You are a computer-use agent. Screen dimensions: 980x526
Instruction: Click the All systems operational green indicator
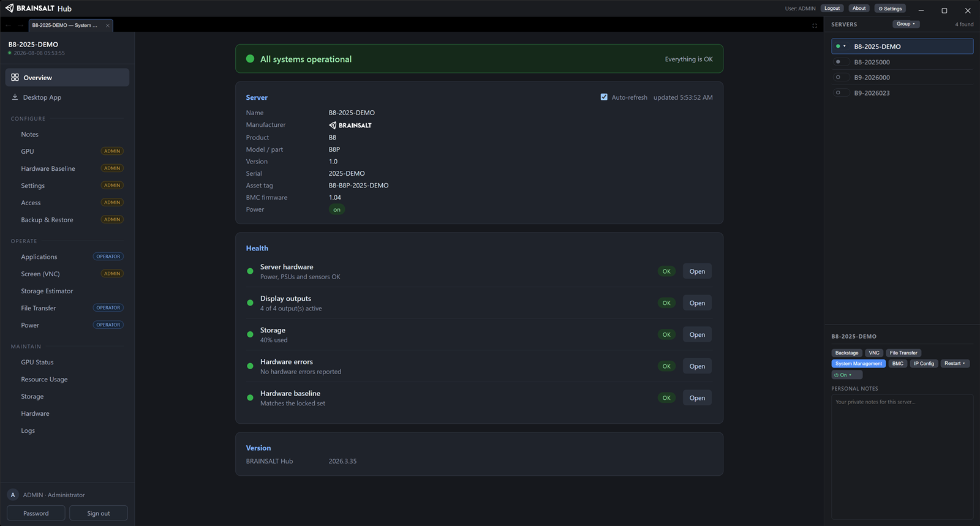[250, 59]
